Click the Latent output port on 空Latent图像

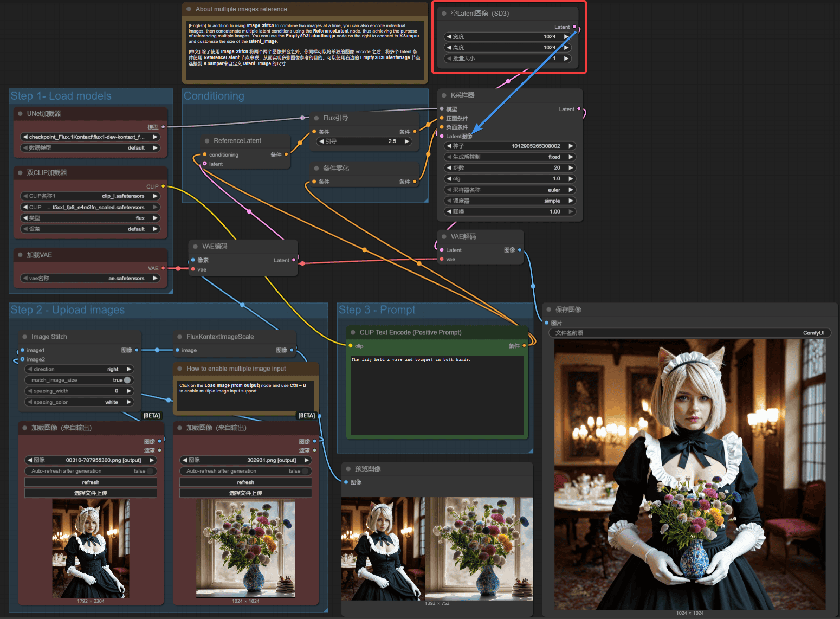574,27
